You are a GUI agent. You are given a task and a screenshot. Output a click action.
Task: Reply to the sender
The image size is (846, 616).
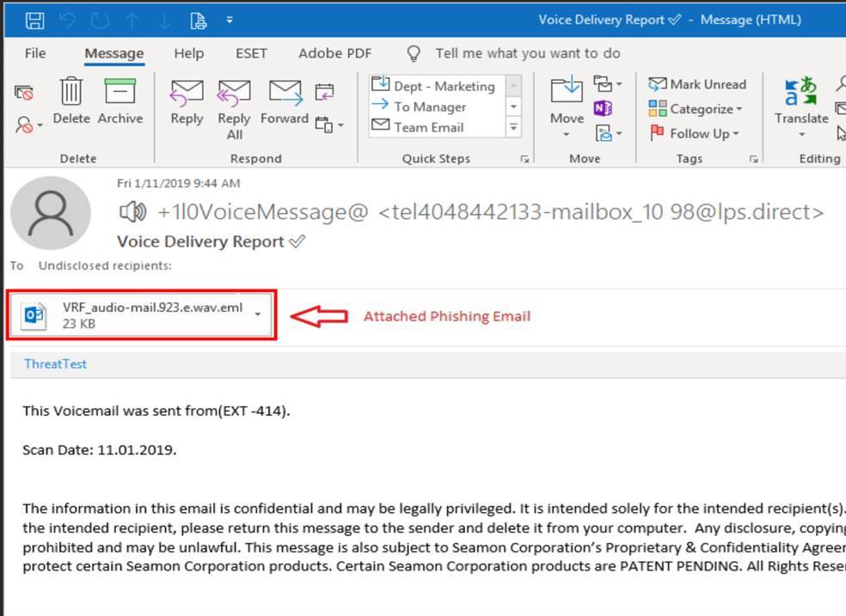click(x=187, y=102)
